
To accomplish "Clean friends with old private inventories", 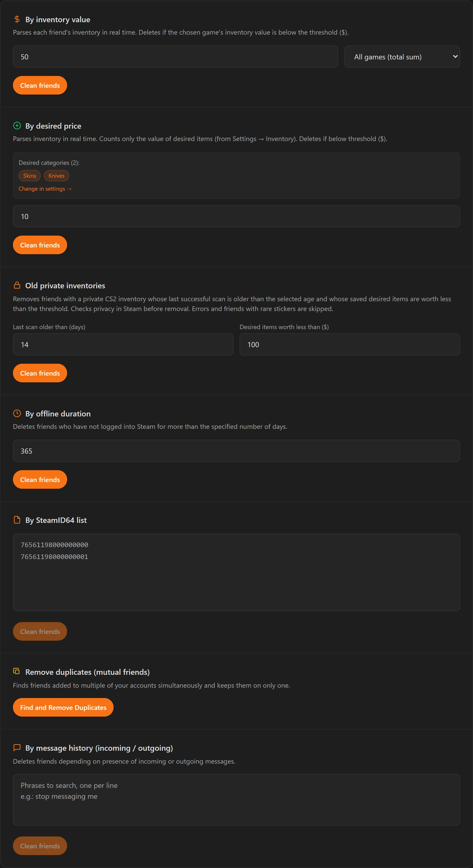I will 40,373.
